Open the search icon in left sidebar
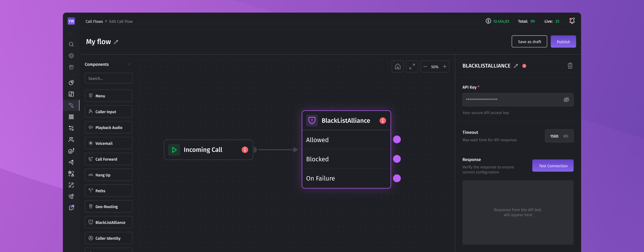 71,44
